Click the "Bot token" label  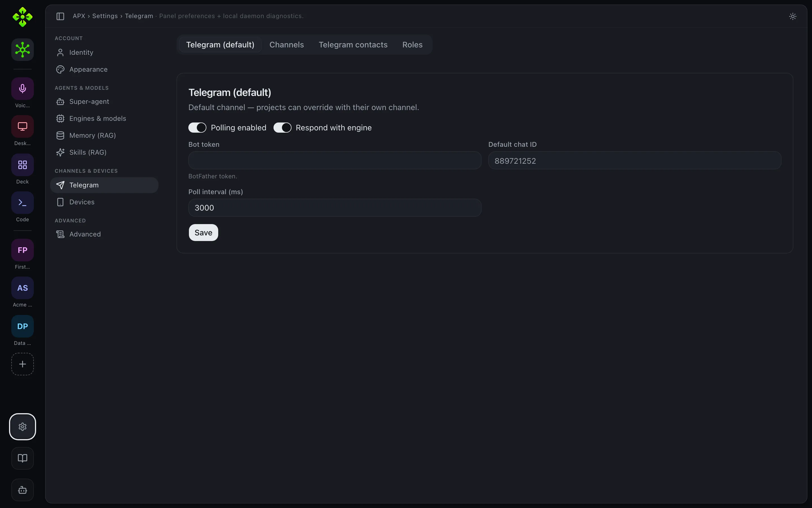tap(204, 144)
